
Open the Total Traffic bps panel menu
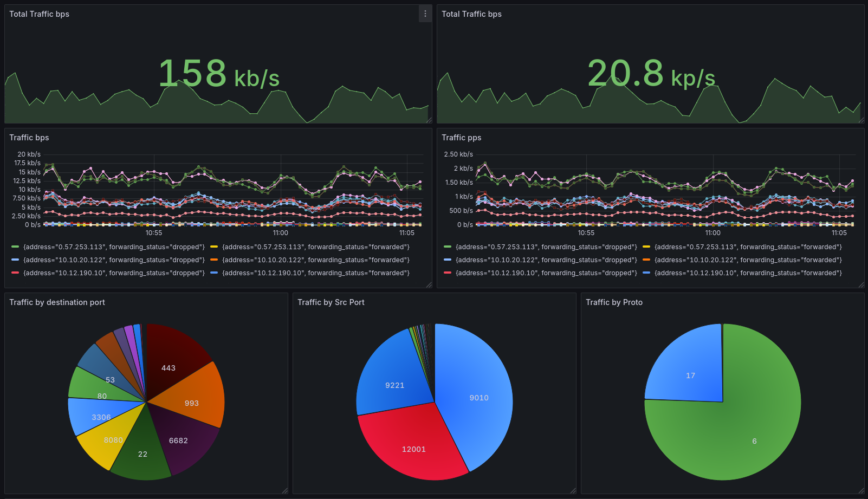[425, 14]
